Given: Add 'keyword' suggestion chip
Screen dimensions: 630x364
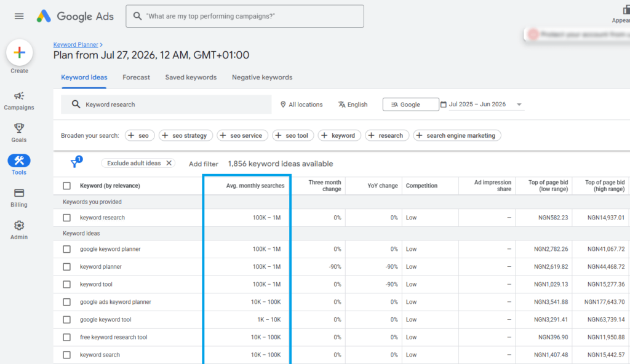Looking at the screenshot, I should click(340, 135).
